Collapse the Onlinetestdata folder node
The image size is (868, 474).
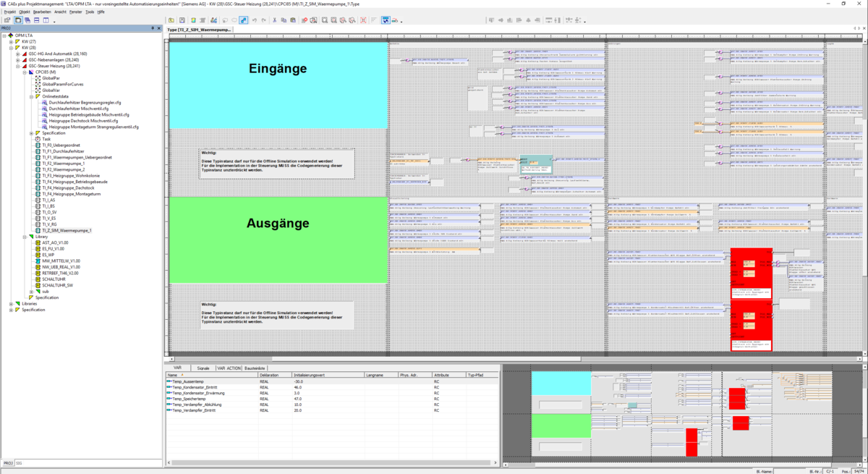click(x=31, y=96)
